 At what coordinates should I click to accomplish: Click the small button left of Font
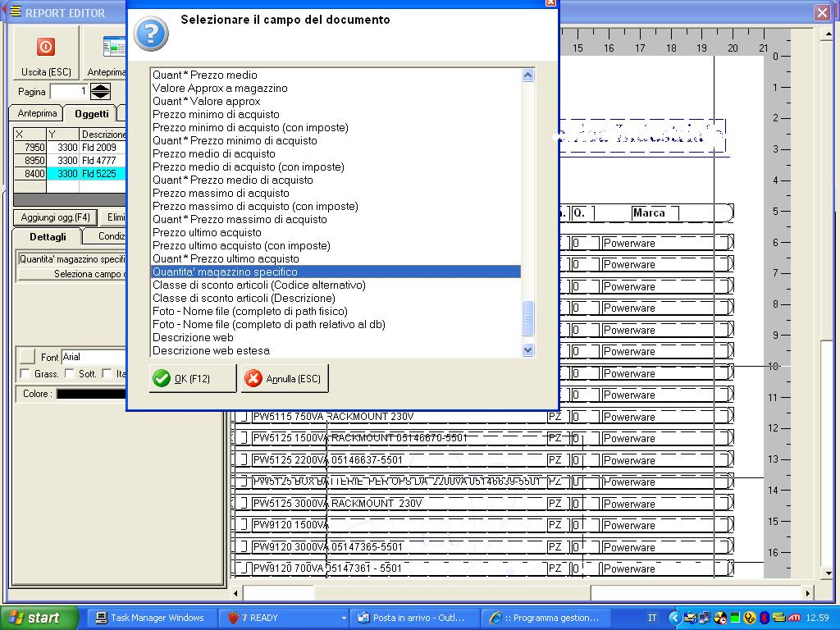(27, 356)
